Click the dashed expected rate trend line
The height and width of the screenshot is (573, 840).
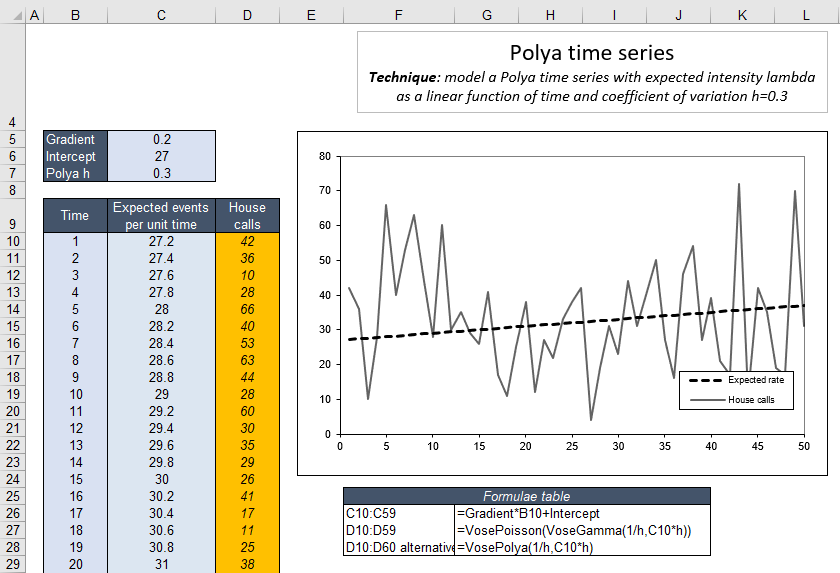click(x=576, y=323)
